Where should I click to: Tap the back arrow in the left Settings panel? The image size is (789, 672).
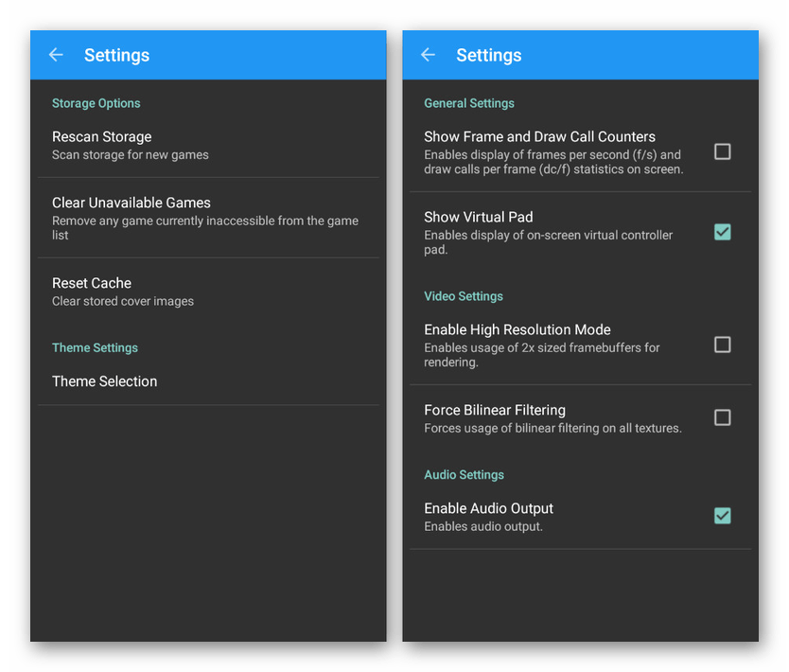pyautogui.click(x=56, y=55)
